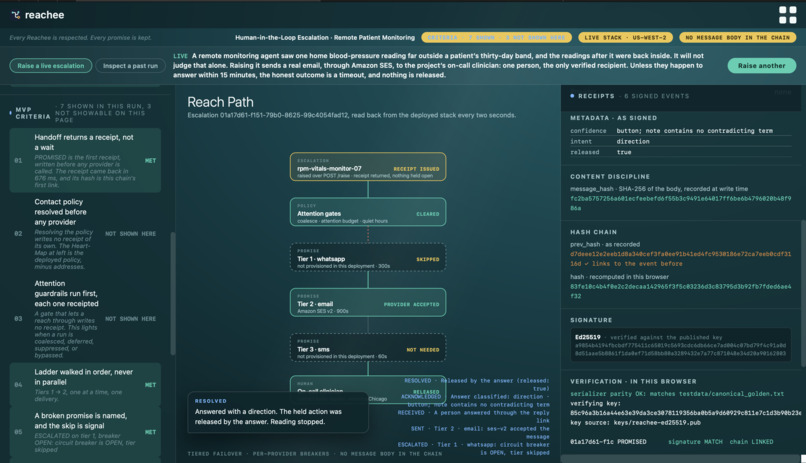Click the serializer parity OK line
The image size is (806, 463).
click(676, 394)
